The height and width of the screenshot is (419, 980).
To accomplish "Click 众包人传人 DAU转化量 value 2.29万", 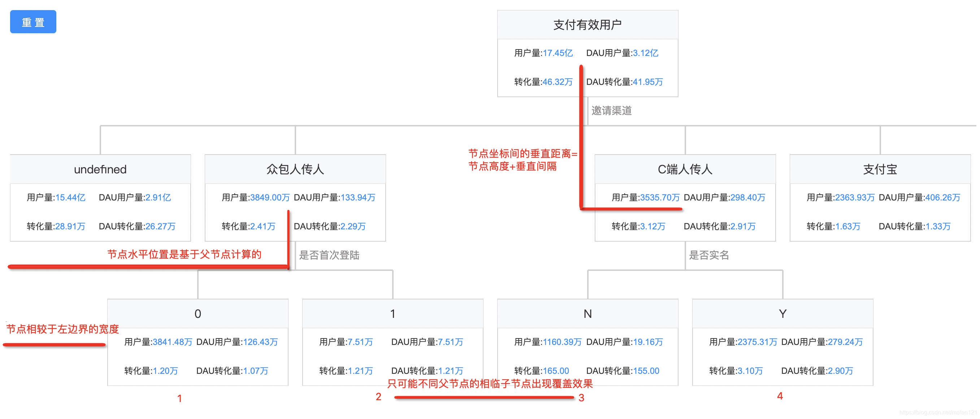I will [x=353, y=226].
